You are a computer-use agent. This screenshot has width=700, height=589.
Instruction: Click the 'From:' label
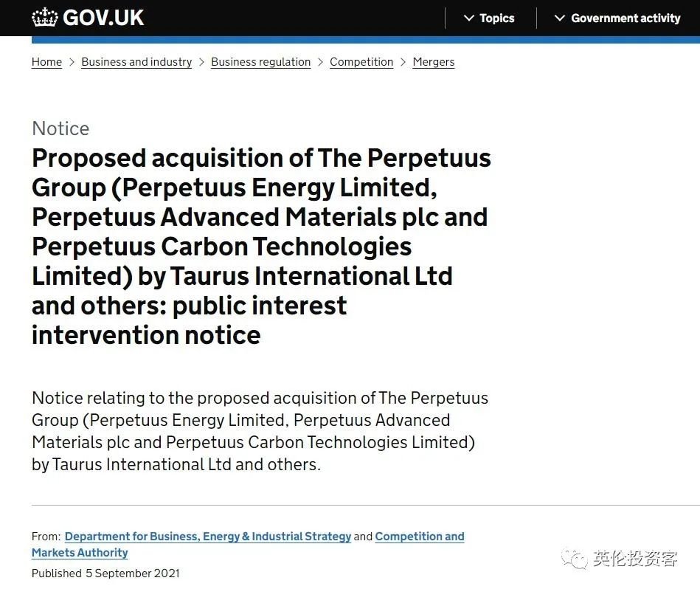tap(46, 536)
